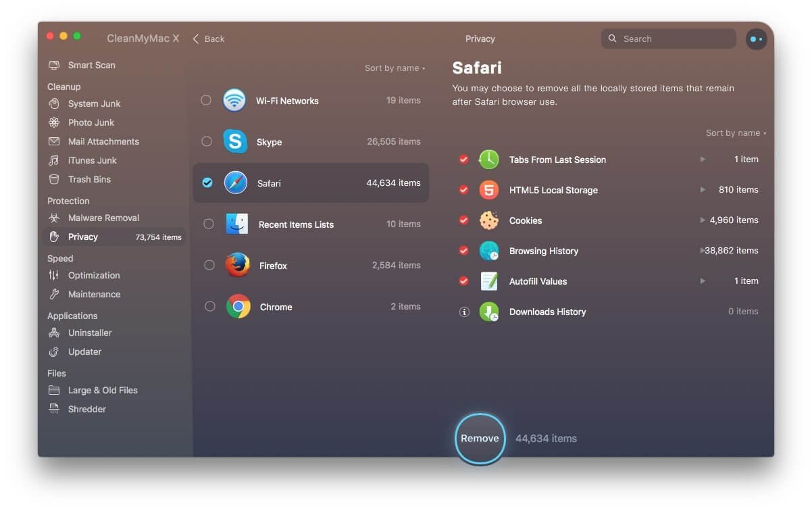The width and height of the screenshot is (812, 511).
Task: Click the Skype app icon
Action: coord(235,142)
